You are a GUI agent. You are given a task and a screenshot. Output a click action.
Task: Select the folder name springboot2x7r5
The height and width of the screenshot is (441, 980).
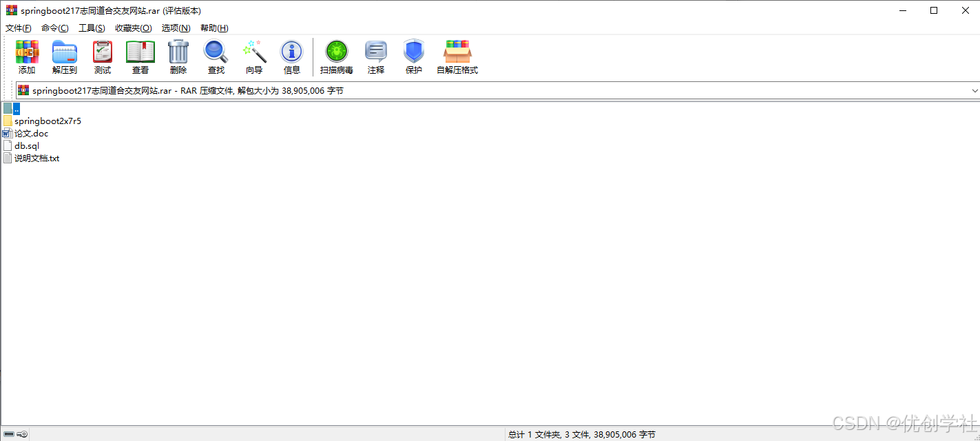click(48, 121)
